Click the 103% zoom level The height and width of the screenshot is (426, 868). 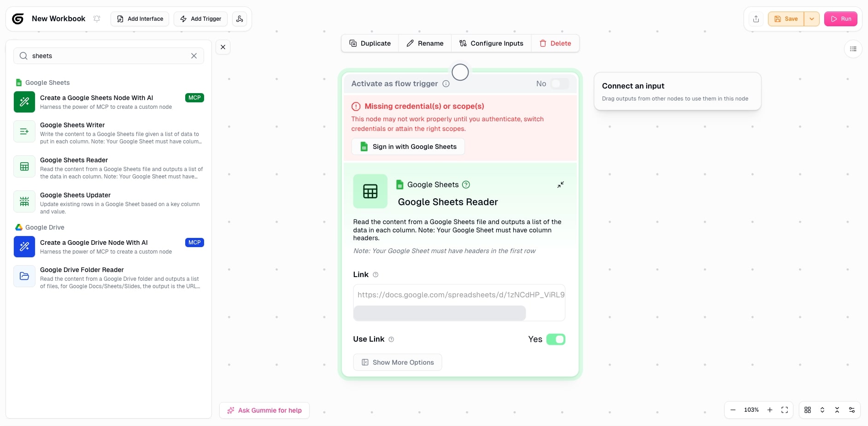pos(751,410)
